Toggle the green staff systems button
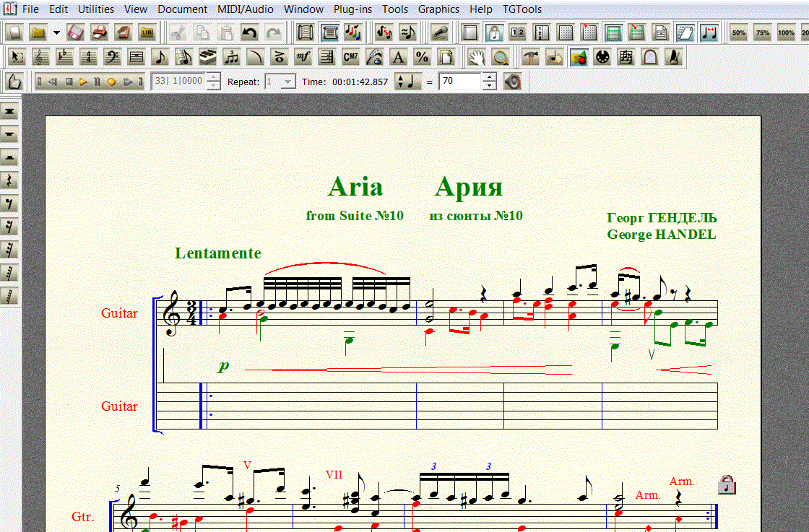 pyautogui.click(x=613, y=32)
